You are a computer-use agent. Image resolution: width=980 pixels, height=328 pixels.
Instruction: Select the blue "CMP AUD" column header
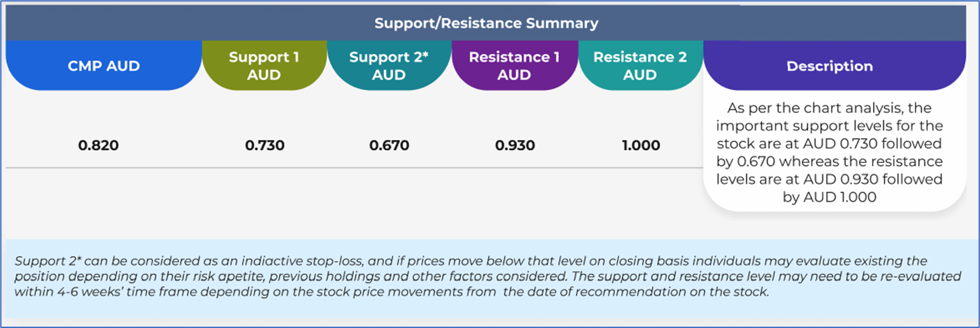click(x=104, y=66)
